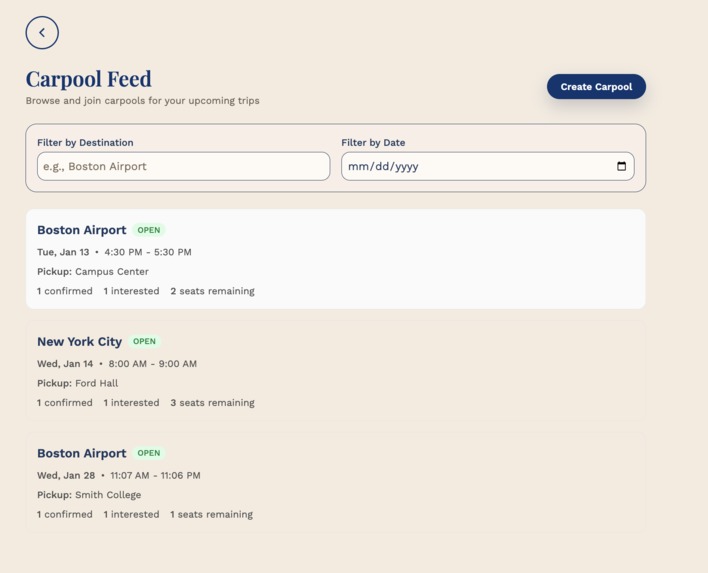The width and height of the screenshot is (708, 573).
Task: Click "Pickup: Ford Hall" line
Action: [x=78, y=383]
